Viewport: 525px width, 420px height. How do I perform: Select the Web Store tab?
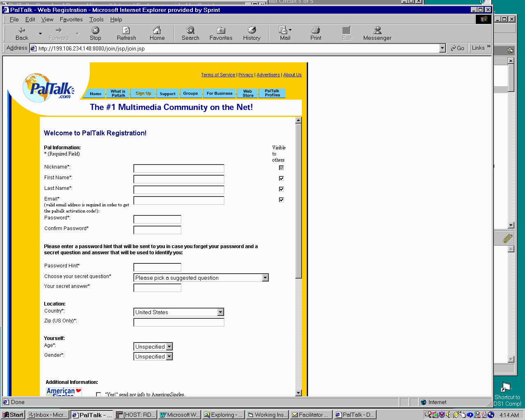tap(248, 93)
